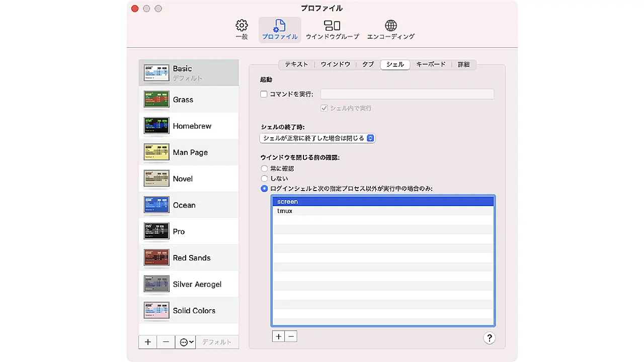Remove selected process with minus button
The height and width of the screenshot is (362, 644).
tap(291, 336)
